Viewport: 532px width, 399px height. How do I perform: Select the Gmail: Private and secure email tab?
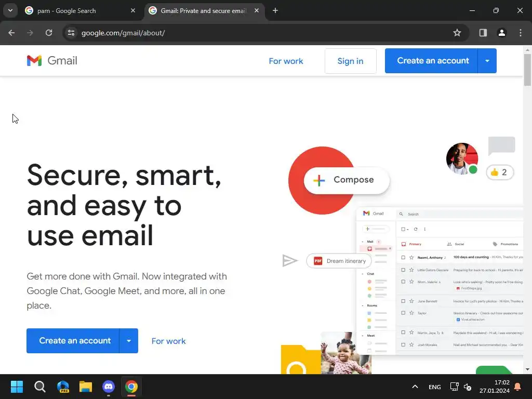(203, 11)
